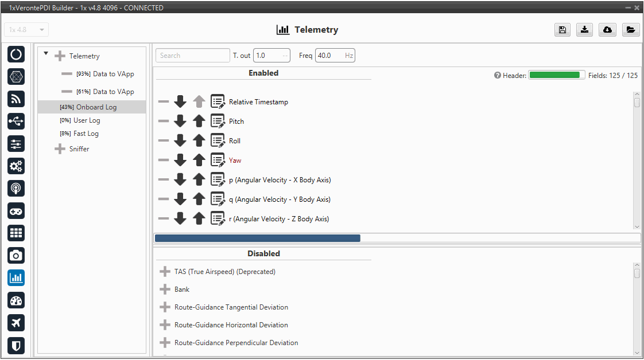Remove Roll from enabled fields
The height and width of the screenshot is (360, 644).
click(164, 141)
